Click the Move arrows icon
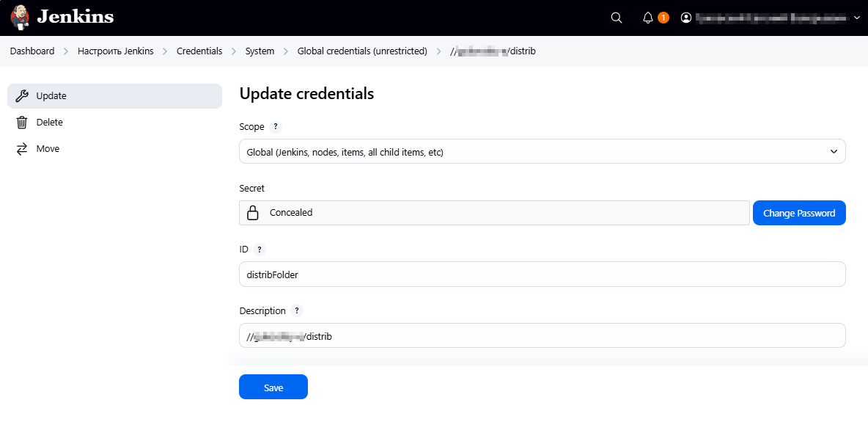 pos(22,149)
